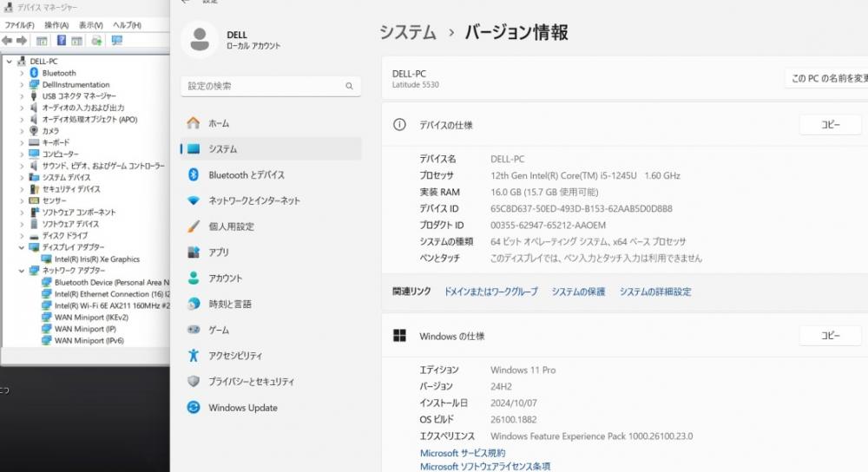Expand the キーボード device category
The height and width of the screenshot is (472, 868).
[22, 143]
